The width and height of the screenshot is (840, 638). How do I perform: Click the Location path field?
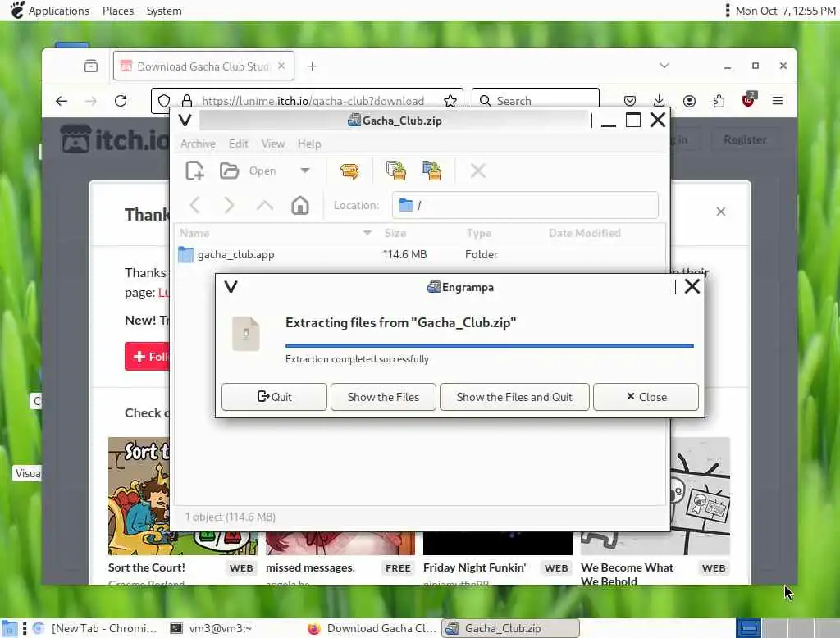(525, 205)
